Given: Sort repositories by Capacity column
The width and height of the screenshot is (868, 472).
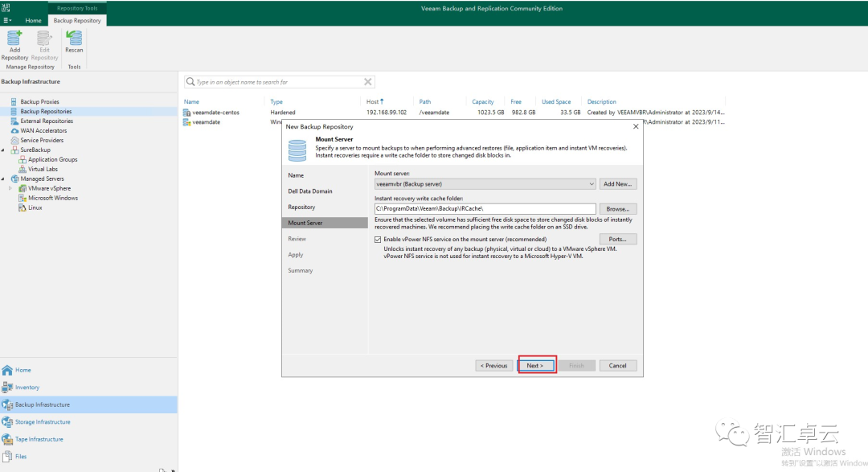Looking at the screenshot, I should (483, 102).
